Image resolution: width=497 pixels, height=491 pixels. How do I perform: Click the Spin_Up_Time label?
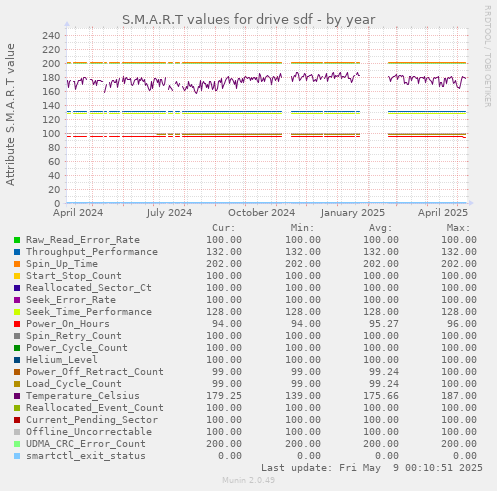point(62,264)
